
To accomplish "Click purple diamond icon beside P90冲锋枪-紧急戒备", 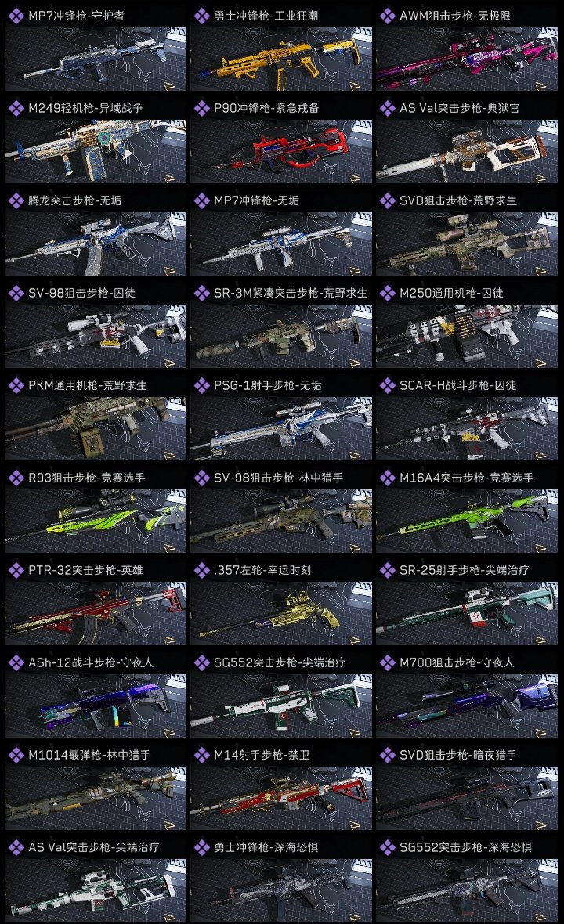I will 201,108.
